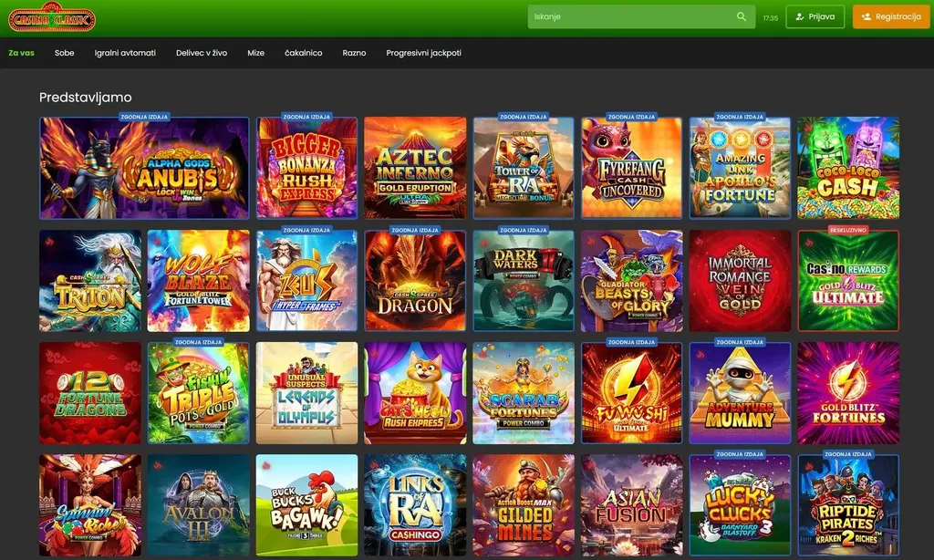Open the 12 Fortune Dragons game

tap(90, 393)
